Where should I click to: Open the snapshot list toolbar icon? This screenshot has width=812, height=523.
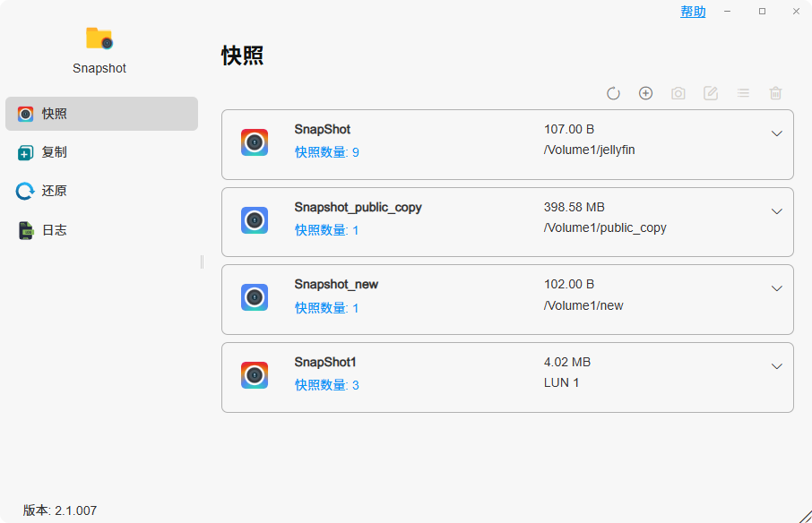(743, 93)
